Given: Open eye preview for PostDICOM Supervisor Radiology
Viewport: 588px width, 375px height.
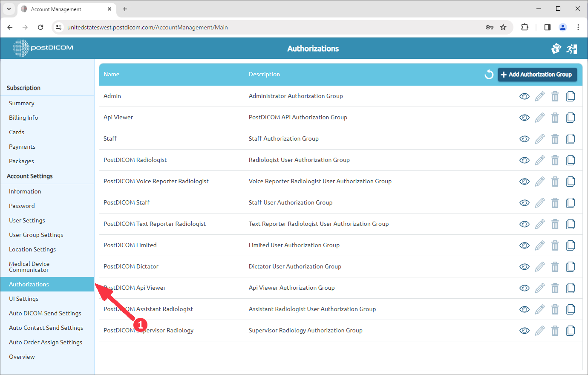Looking at the screenshot, I should pos(524,330).
